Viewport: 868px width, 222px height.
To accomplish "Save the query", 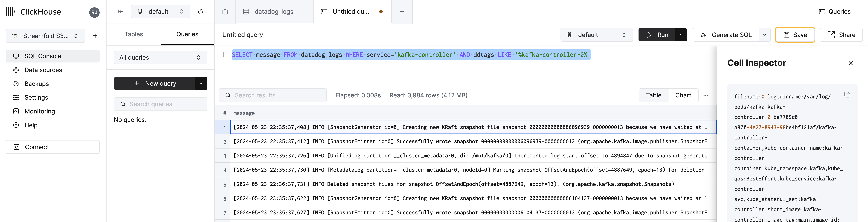I will tap(795, 35).
